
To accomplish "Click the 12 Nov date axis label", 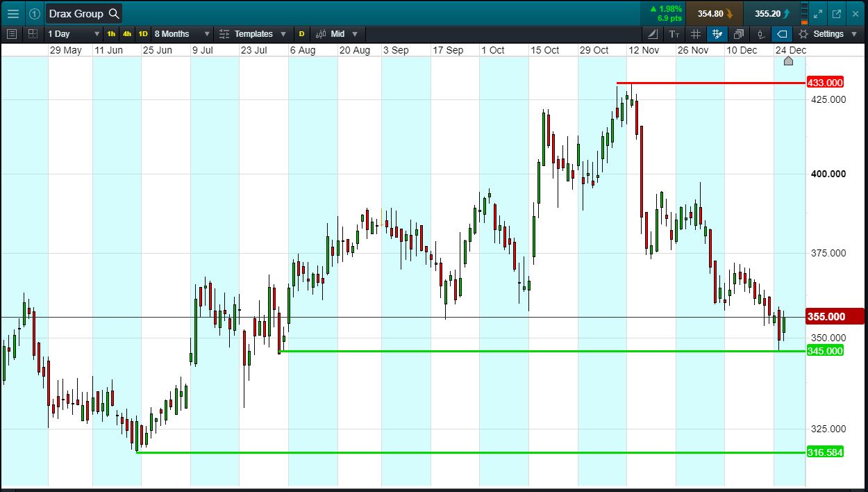I will pos(644,50).
